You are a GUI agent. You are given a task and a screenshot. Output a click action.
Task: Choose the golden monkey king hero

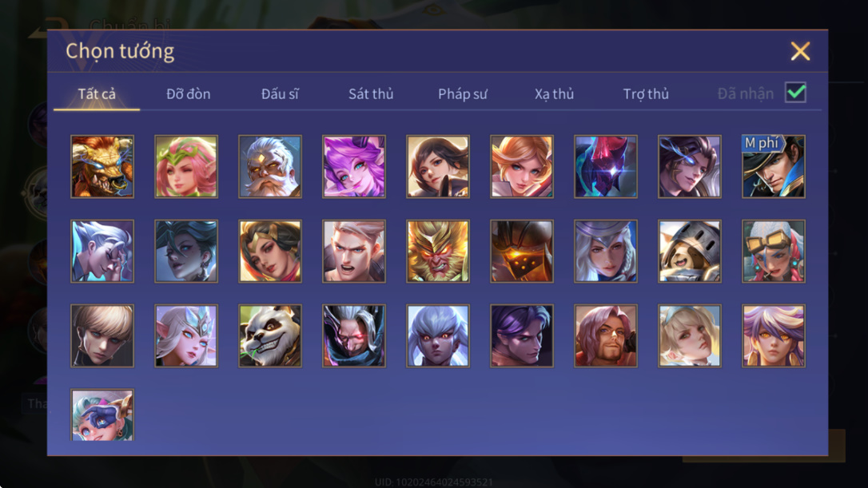point(438,252)
